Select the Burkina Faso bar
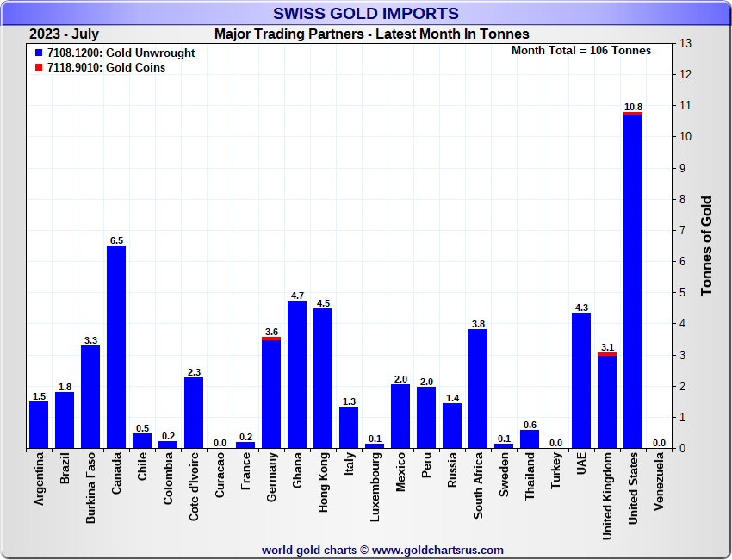The width and height of the screenshot is (732, 560). 90,396
